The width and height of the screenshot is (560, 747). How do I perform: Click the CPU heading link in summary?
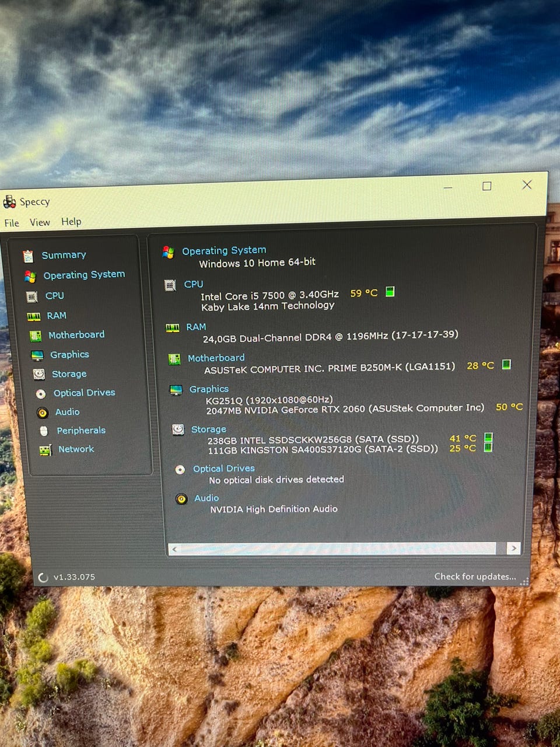[x=194, y=284]
